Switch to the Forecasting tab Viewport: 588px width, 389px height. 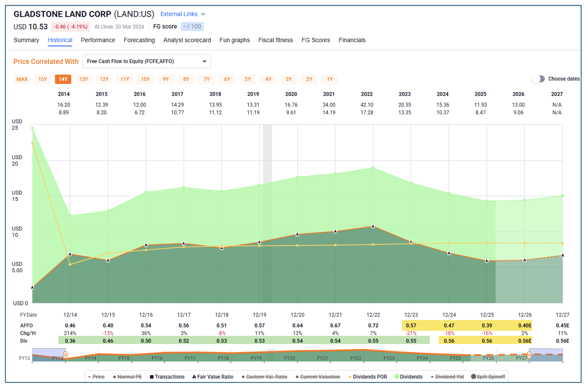[139, 40]
